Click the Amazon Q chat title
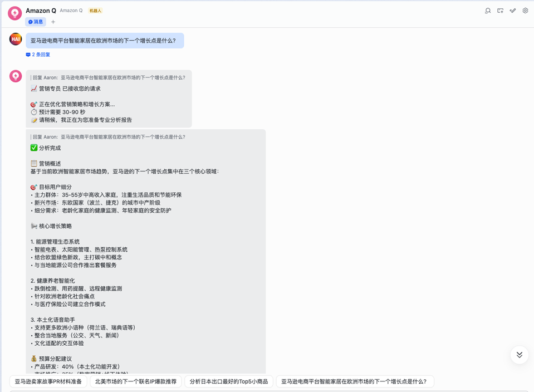This screenshot has height=392, width=534. [x=41, y=11]
